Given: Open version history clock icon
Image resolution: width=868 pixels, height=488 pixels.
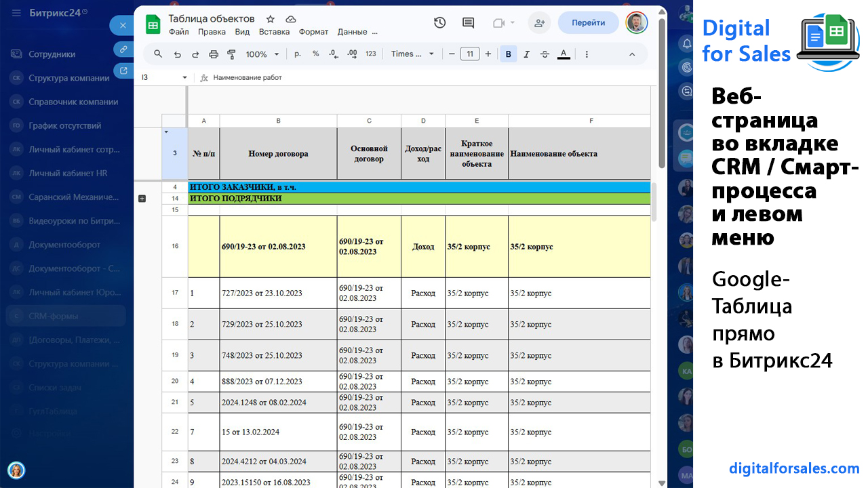Looking at the screenshot, I should tap(439, 22).
